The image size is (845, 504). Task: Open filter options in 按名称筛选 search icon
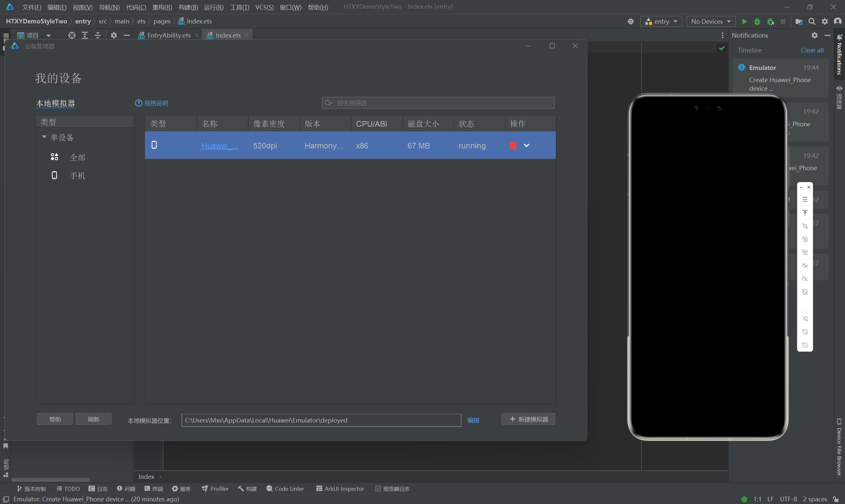tap(328, 103)
